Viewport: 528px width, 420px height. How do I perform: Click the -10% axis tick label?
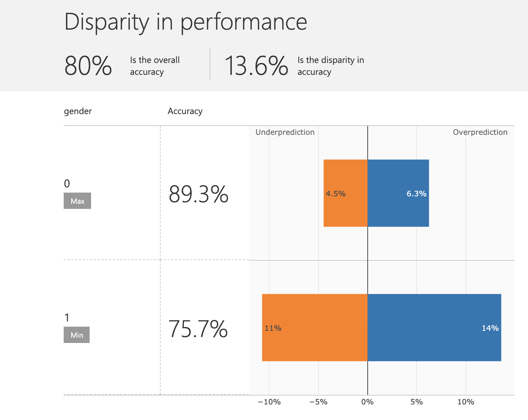click(269, 402)
